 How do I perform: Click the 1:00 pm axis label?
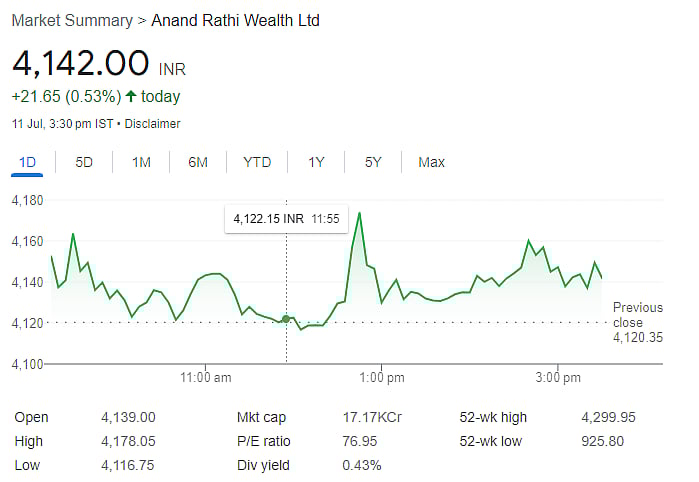[x=382, y=378]
